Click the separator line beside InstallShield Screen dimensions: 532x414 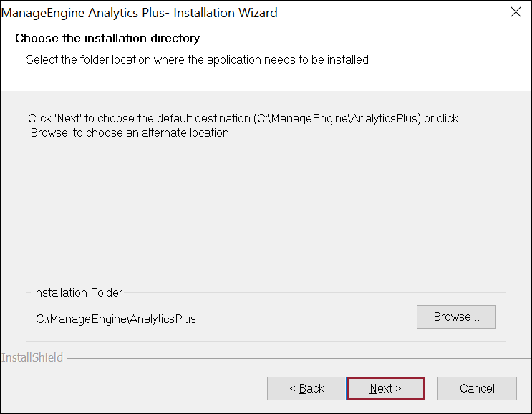(x=286, y=358)
